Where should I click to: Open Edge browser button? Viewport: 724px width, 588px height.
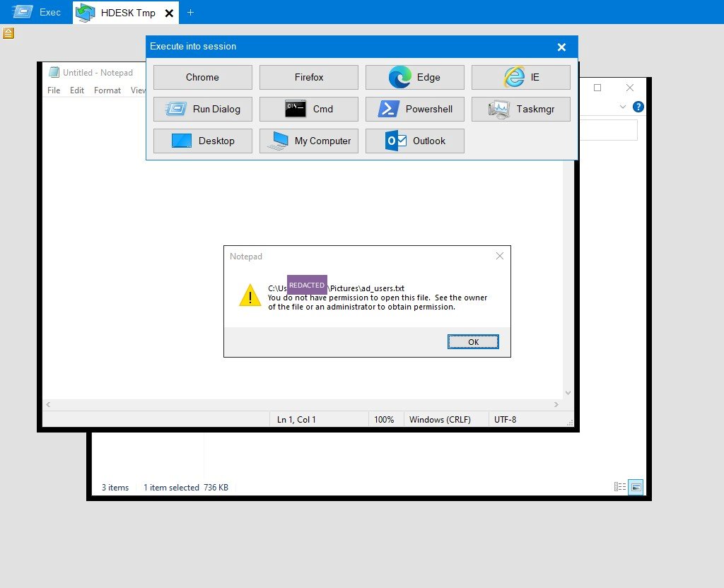[x=414, y=77]
